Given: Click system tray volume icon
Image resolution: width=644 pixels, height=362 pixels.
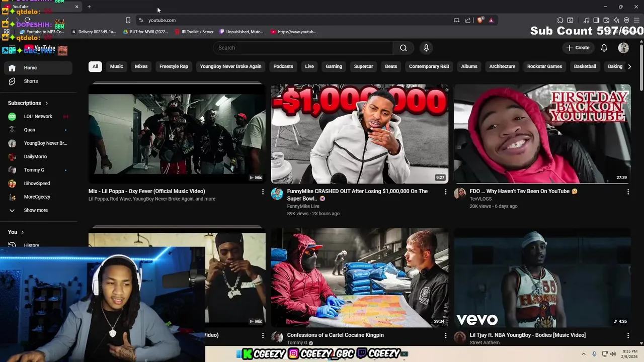Looking at the screenshot, I should (613, 354).
